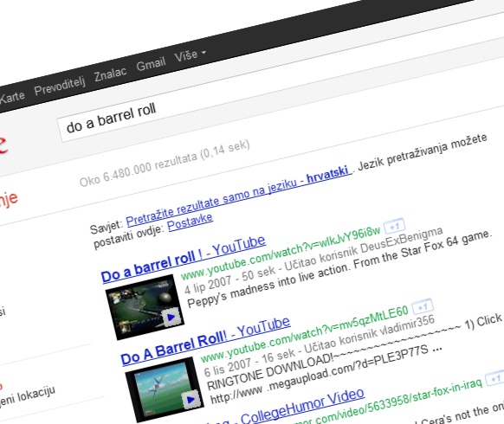Expand the Više dropdown menu
The height and width of the screenshot is (424, 504).
coord(190,55)
